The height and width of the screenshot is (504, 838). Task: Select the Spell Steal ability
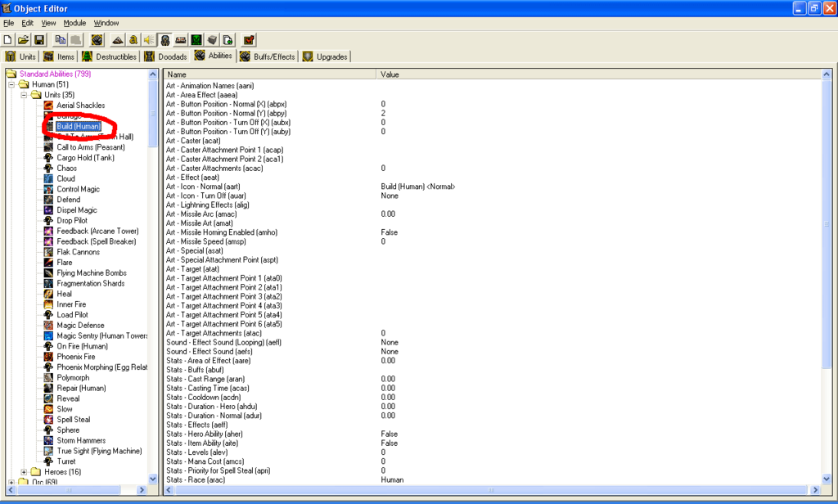[x=73, y=420]
